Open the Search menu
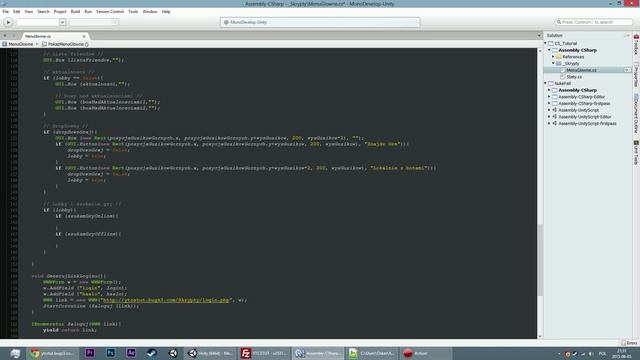 [x=43, y=11]
